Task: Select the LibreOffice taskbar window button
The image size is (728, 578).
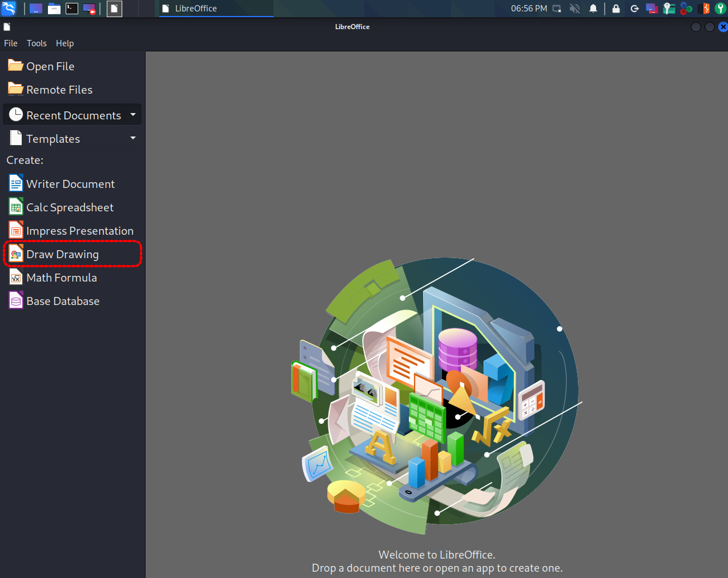Action: (216, 9)
